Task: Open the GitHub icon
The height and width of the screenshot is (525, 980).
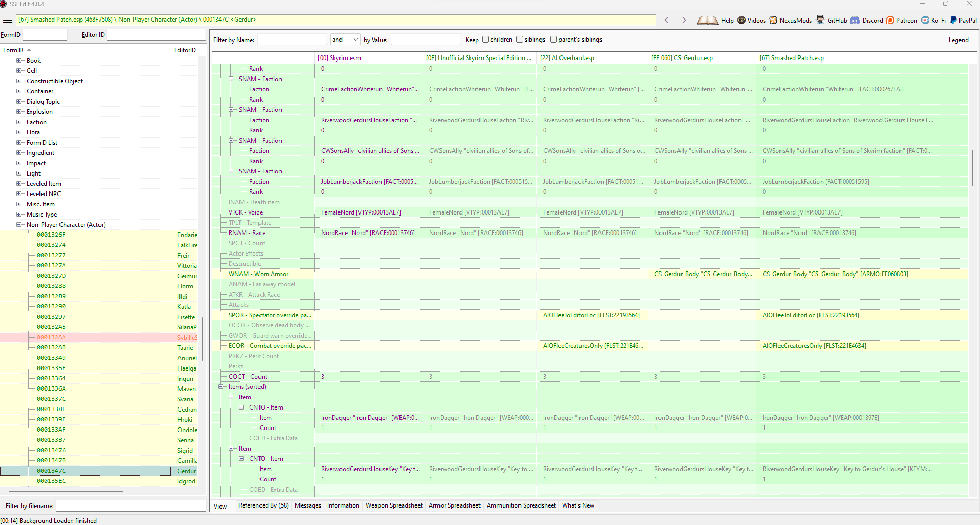Action: point(821,20)
